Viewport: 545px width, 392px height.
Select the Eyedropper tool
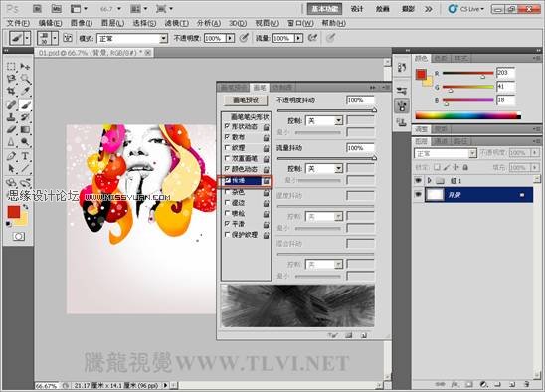pos(25,91)
